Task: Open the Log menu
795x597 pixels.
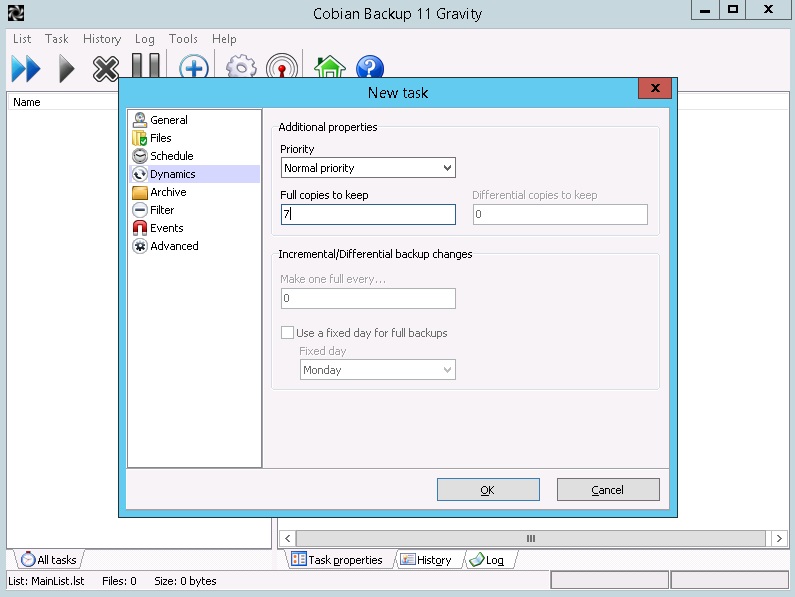Action: [x=144, y=39]
